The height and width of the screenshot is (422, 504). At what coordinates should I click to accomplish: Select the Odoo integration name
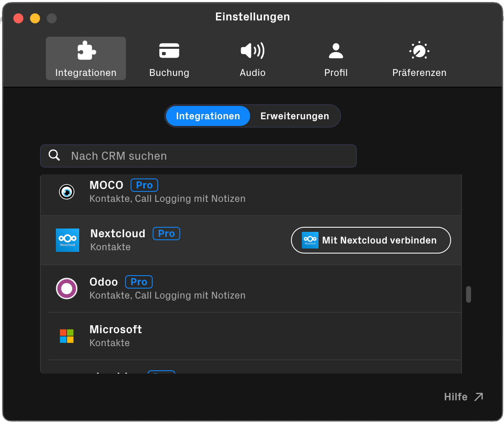[x=104, y=282]
